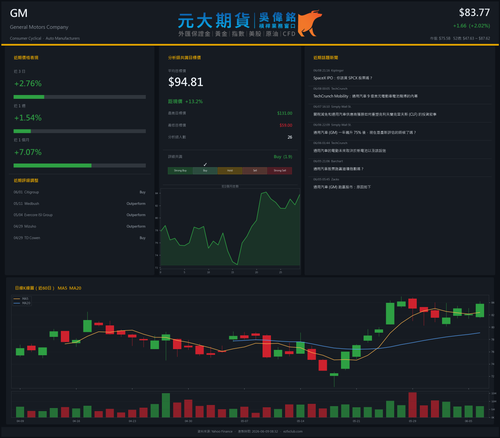The height and width of the screenshot is (438, 500).
Task: Select the Wedbush Outperform rating row
Action: tap(80, 203)
